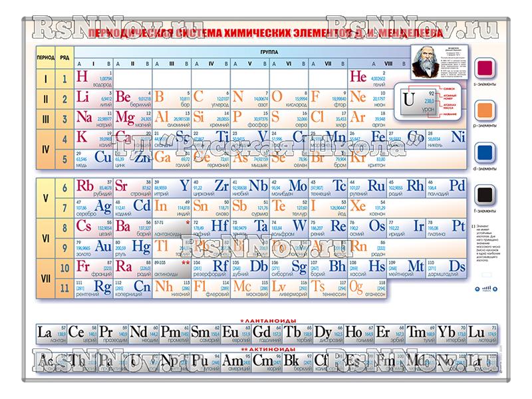
Task: Click the lithium Li element cell
Action: [x=94, y=99]
